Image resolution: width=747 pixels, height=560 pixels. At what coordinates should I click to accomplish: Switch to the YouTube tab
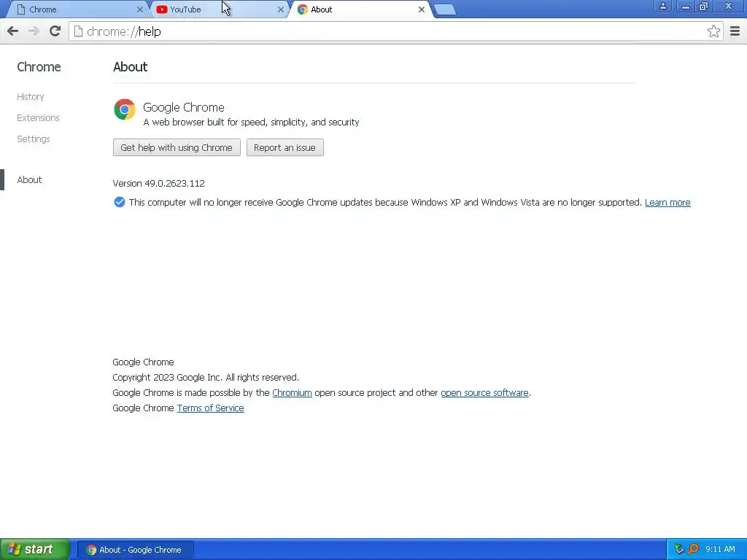pos(219,9)
